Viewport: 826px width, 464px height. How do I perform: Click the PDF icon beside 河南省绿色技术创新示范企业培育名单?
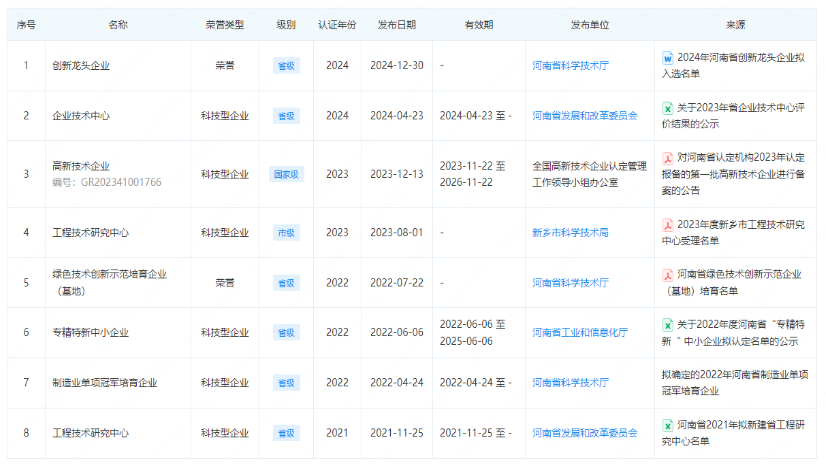click(x=667, y=274)
